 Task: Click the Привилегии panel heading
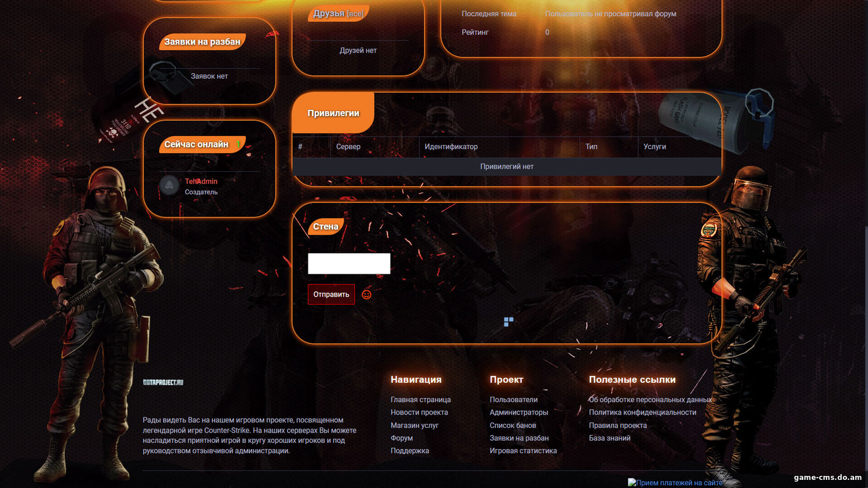pyautogui.click(x=333, y=113)
